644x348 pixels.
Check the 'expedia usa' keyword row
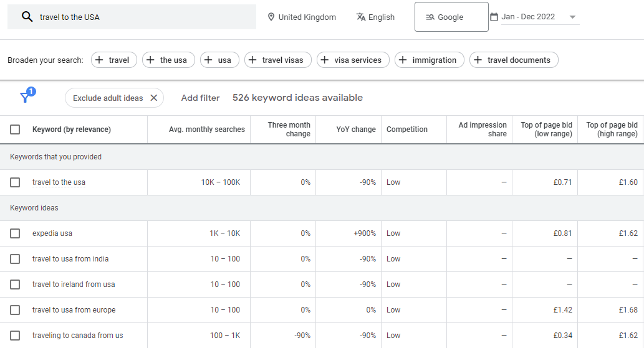point(15,233)
